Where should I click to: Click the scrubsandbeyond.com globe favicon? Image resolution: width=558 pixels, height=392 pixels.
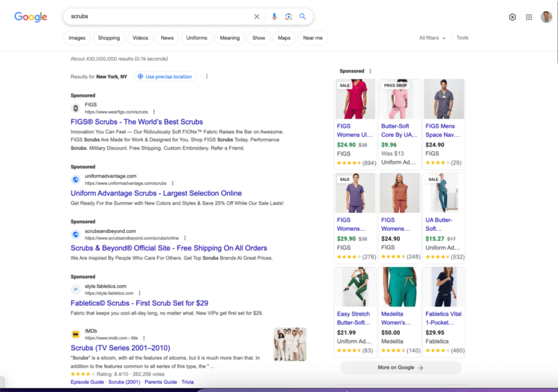[x=76, y=234]
